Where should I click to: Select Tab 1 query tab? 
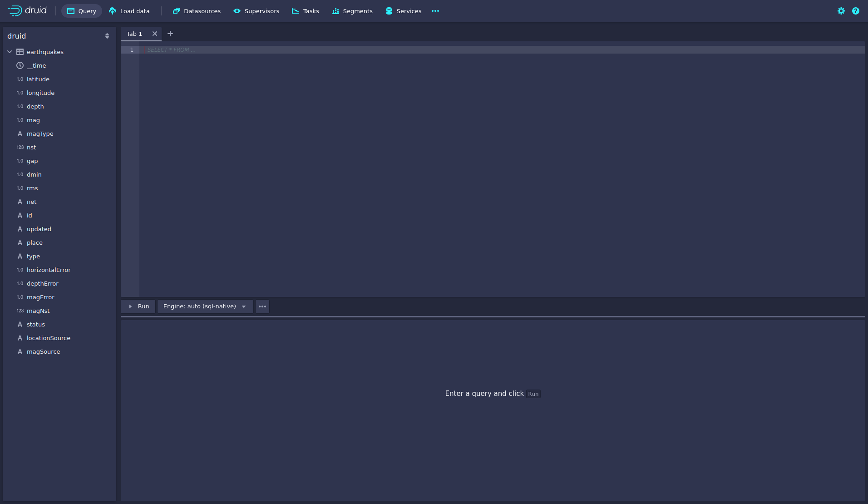(134, 34)
